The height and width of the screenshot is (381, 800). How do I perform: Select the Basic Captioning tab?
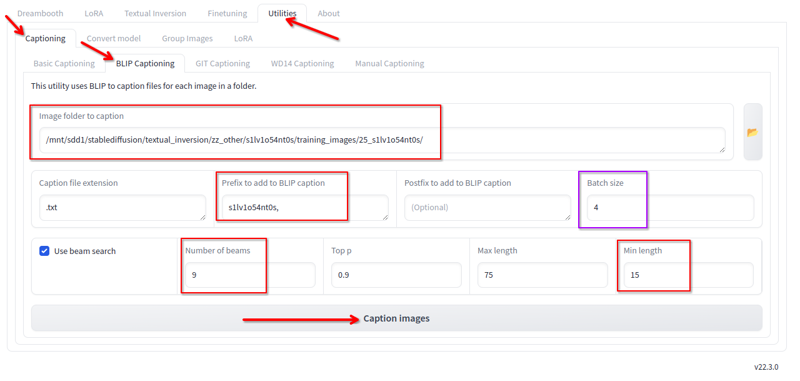pyautogui.click(x=64, y=64)
